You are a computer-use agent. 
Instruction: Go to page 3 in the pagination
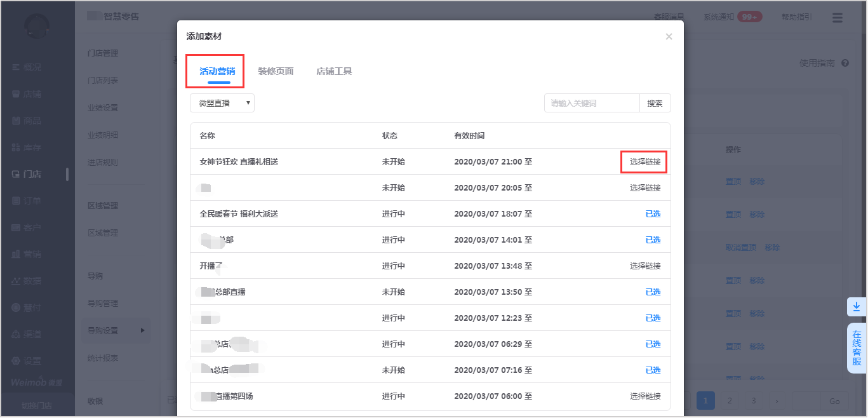click(754, 401)
